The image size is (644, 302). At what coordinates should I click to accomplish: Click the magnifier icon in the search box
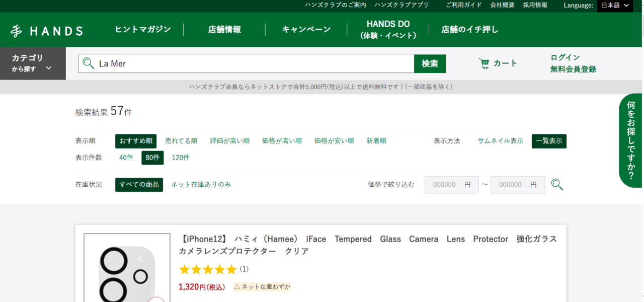pos(89,63)
